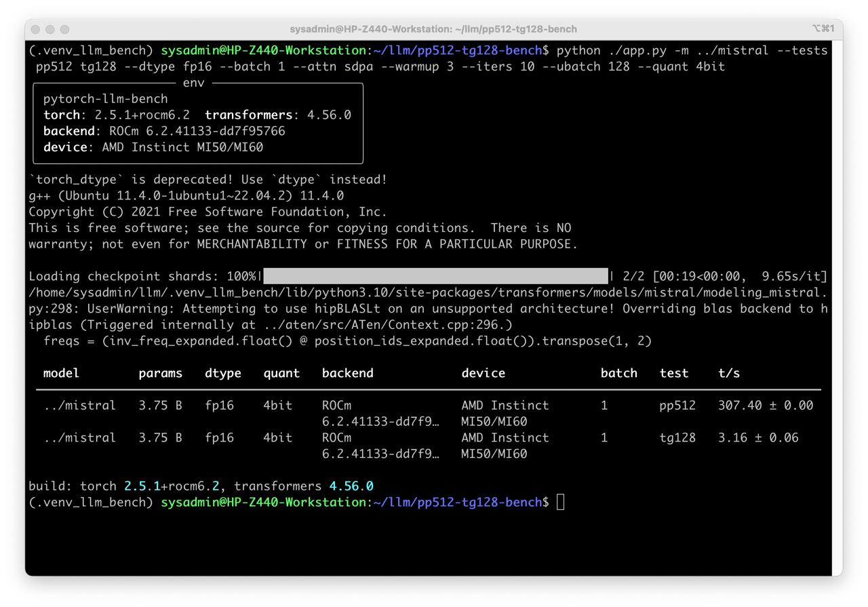Click the red close window button
Viewport: 868px width, 607px height.
coord(35,29)
